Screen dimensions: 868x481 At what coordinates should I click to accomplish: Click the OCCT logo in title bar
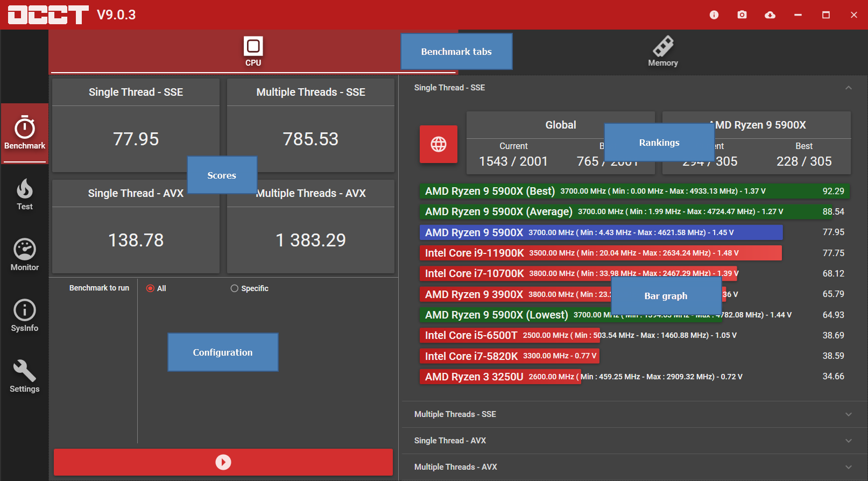[x=48, y=15]
